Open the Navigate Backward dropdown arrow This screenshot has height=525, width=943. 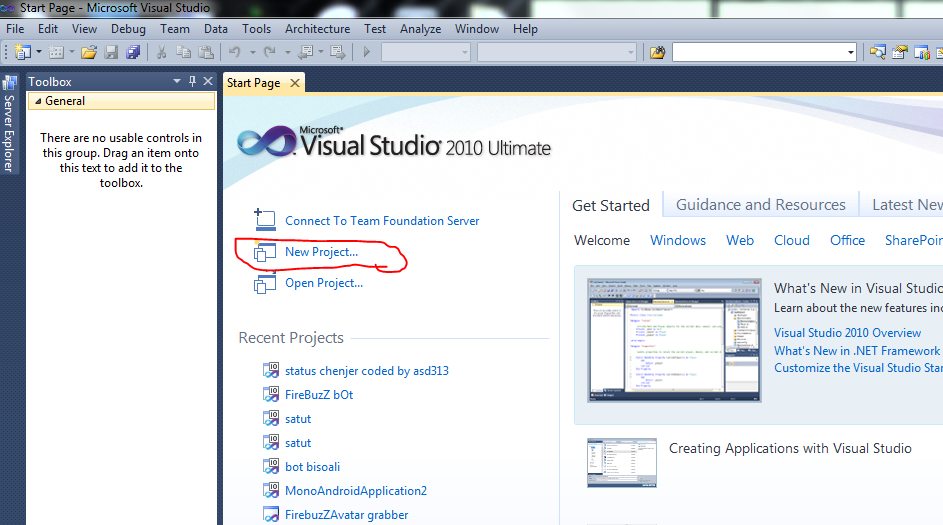(321, 52)
